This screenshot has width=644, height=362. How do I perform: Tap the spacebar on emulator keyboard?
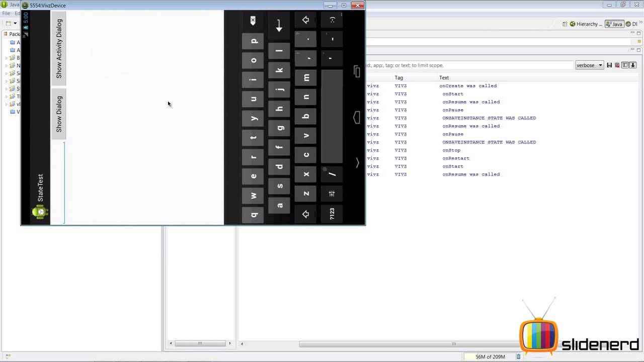332,117
